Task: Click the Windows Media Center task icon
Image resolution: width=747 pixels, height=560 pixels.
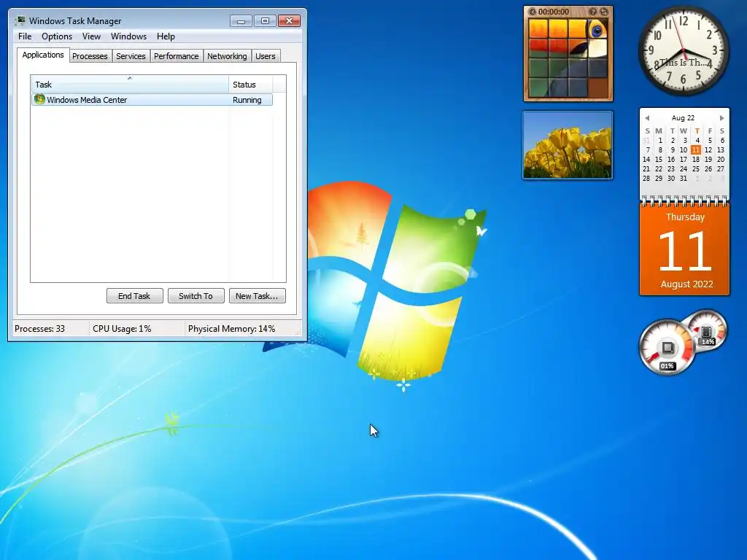Action: pos(39,99)
